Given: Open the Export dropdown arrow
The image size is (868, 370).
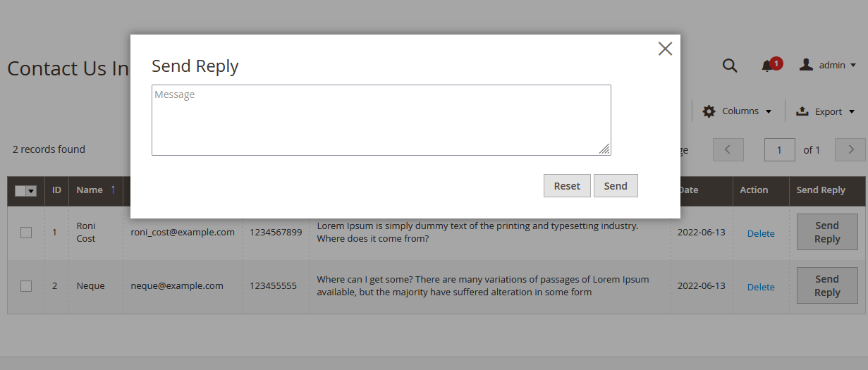Looking at the screenshot, I should [x=852, y=111].
